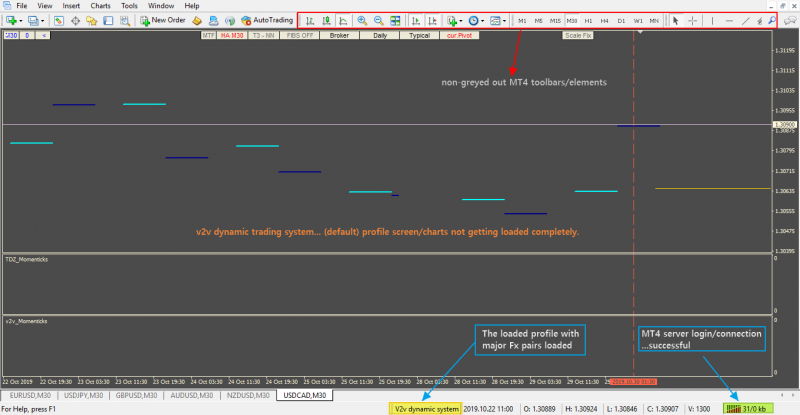The image size is (800, 415).
Task: Open the Charts menu
Action: [x=100, y=6]
